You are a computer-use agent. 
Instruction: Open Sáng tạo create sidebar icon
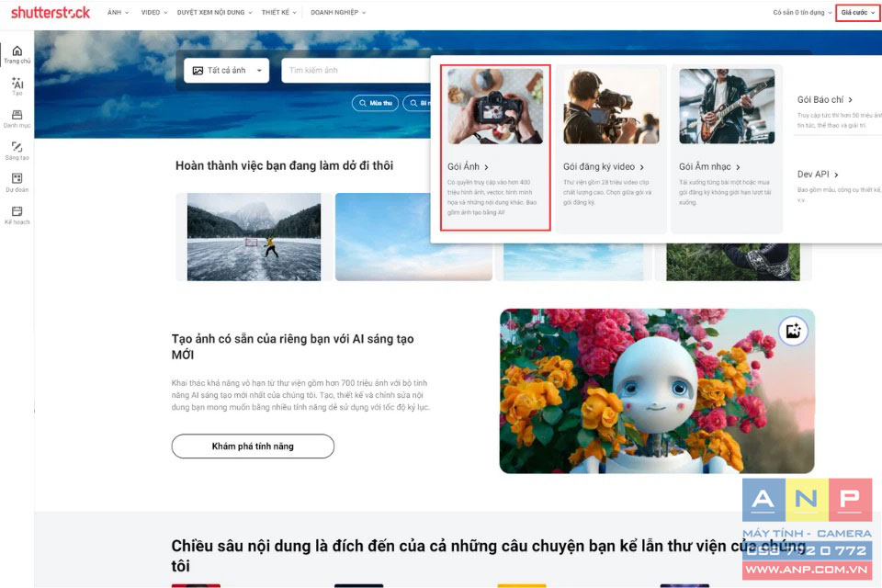tap(17, 151)
